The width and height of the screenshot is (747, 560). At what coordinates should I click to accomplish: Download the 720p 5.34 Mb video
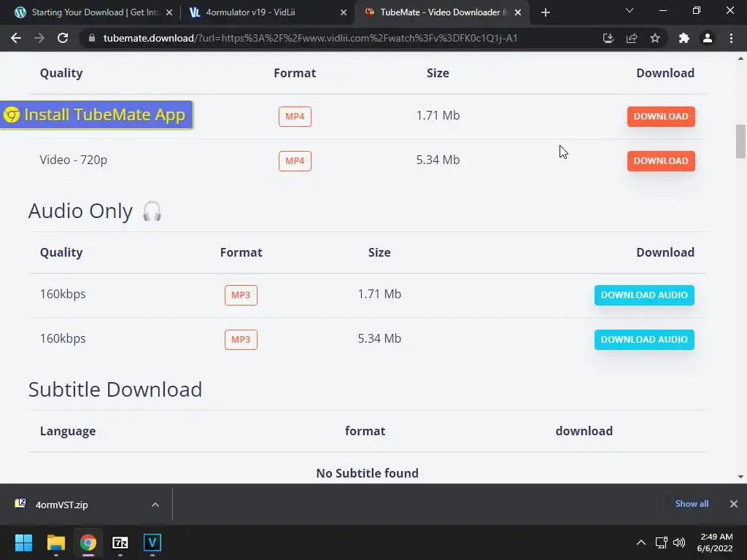pos(661,161)
